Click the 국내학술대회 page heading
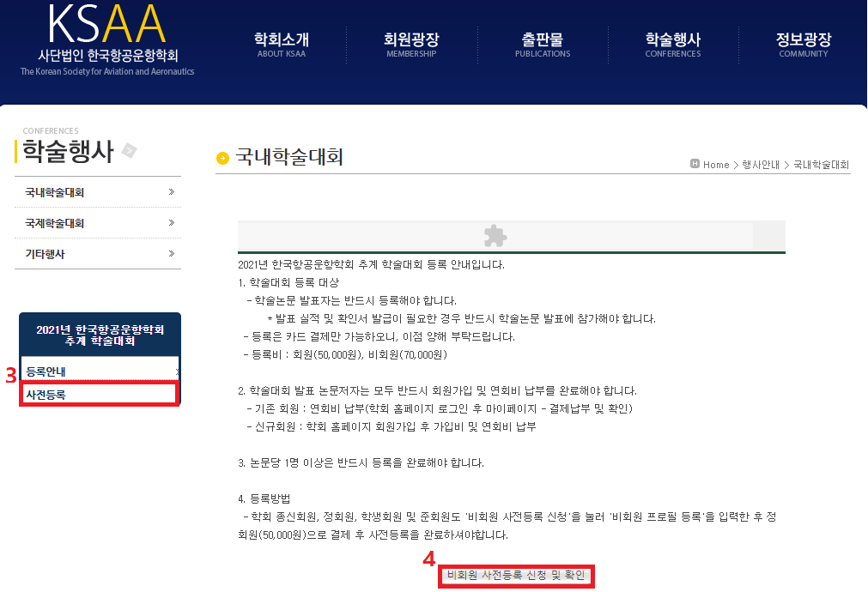The image size is (868, 592). (x=289, y=157)
